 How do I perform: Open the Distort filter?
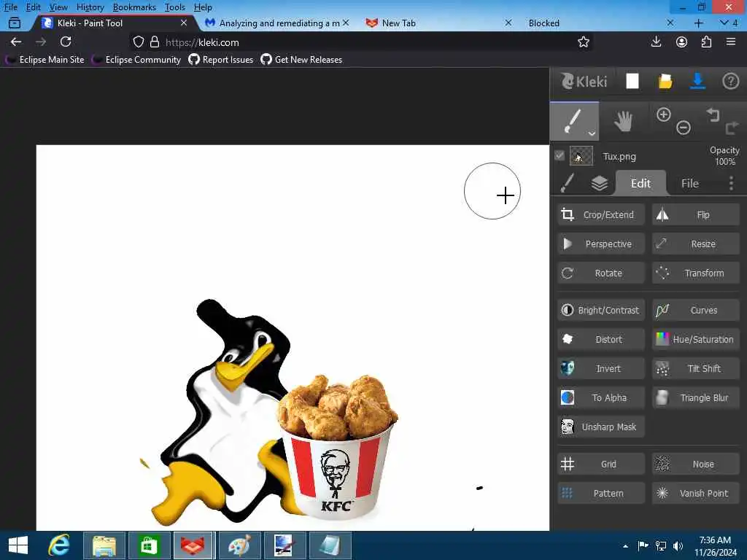point(601,339)
